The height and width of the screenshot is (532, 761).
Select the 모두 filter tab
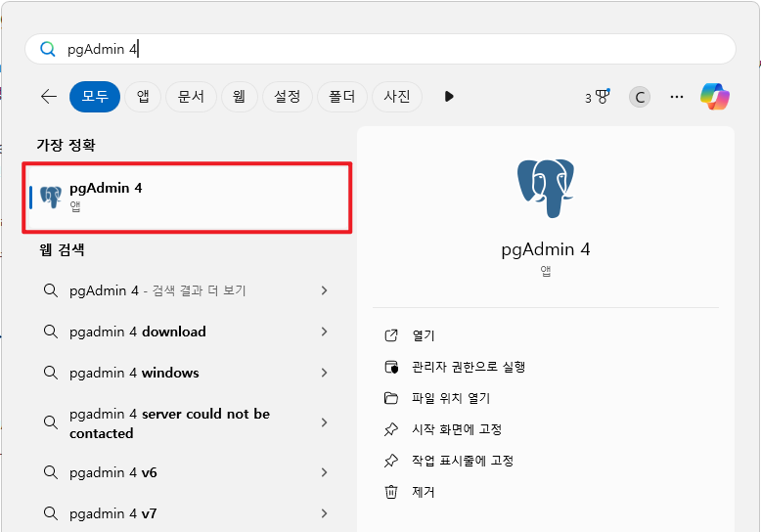pyautogui.click(x=95, y=97)
